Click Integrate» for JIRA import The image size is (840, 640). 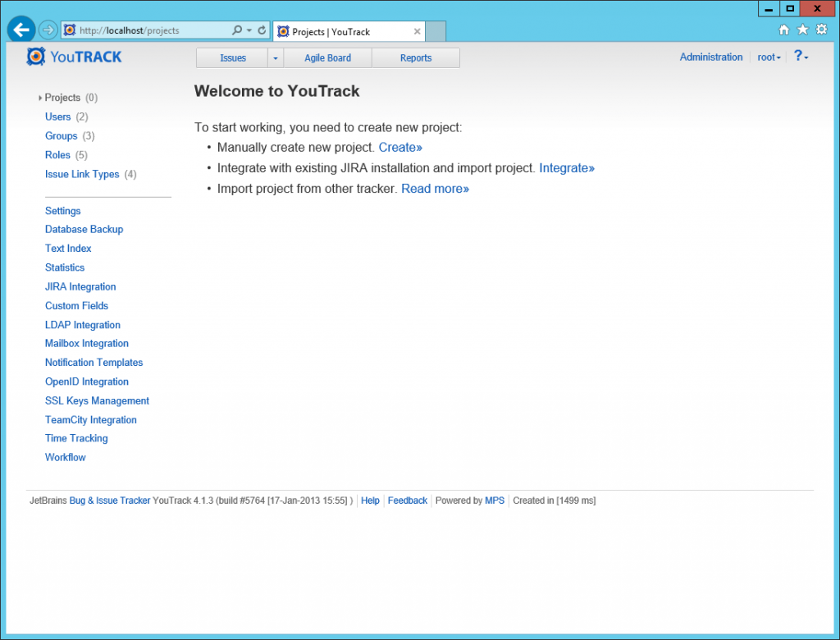pyautogui.click(x=567, y=167)
